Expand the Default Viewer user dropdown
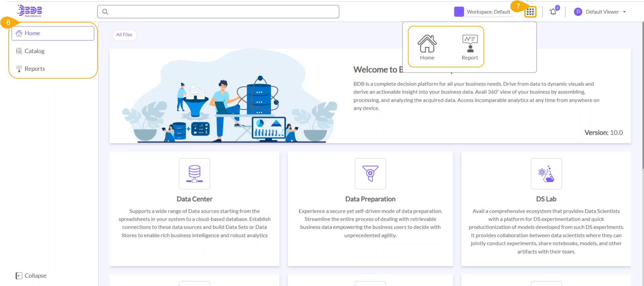This screenshot has width=644, height=286. 624,12
